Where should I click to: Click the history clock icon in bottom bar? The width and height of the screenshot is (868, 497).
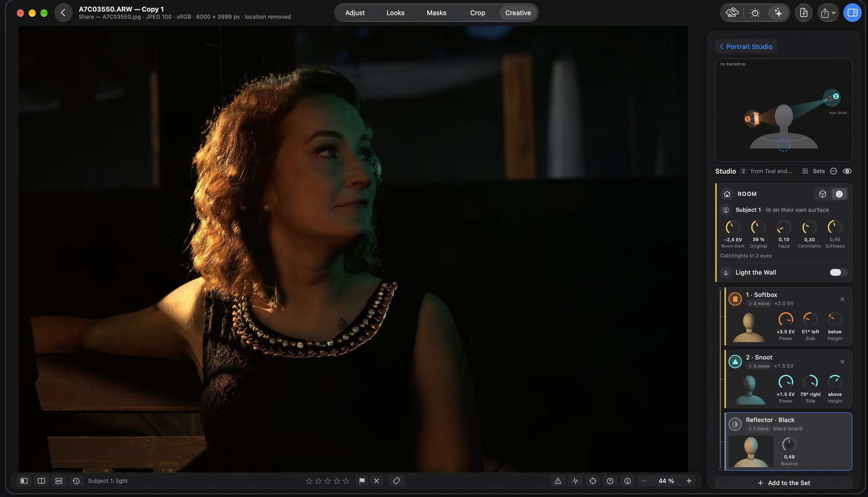(76, 481)
